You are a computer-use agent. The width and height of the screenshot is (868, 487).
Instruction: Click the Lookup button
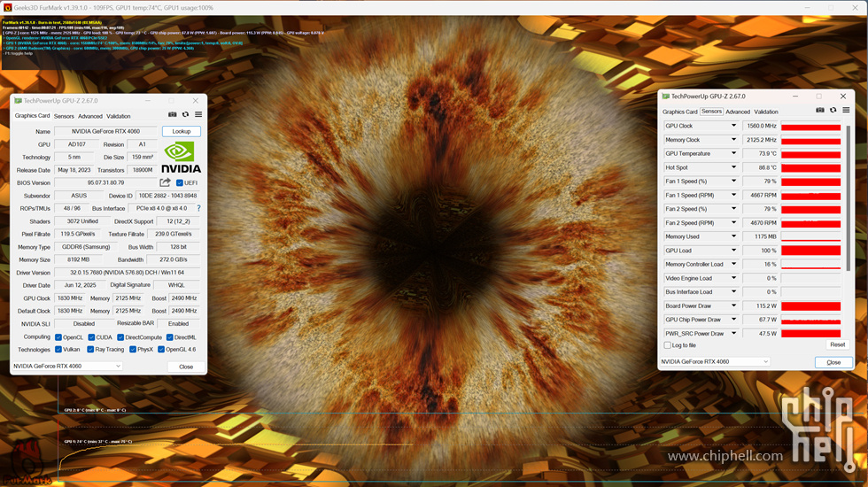pyautogui.click(x=181, y=131)
